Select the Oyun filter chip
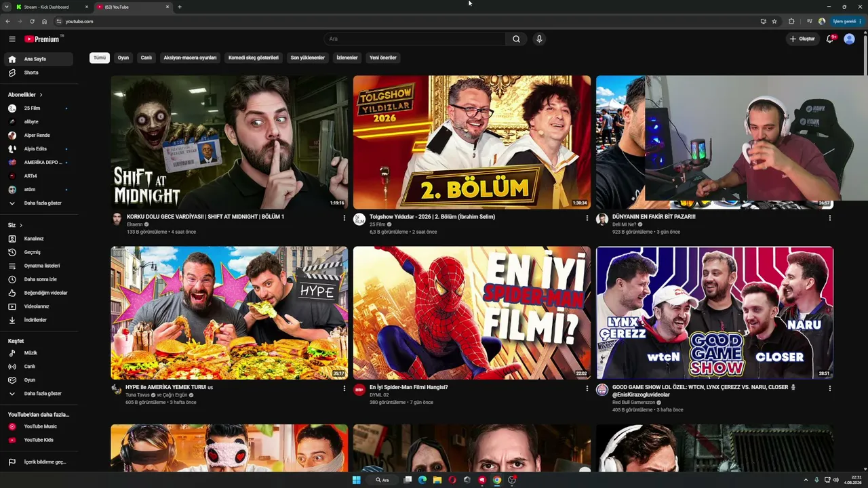Image resolution: width=868 pixels, height=488 pixels. [x=123, y=58]
